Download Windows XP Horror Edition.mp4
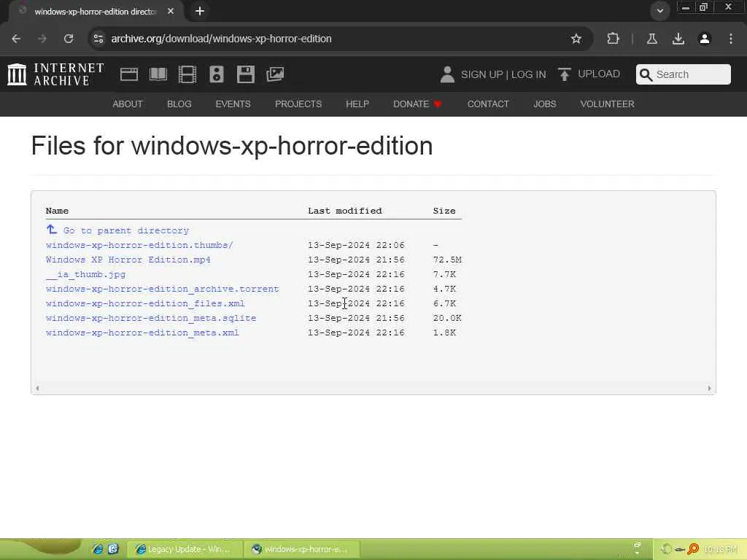 tap(128, 260)
